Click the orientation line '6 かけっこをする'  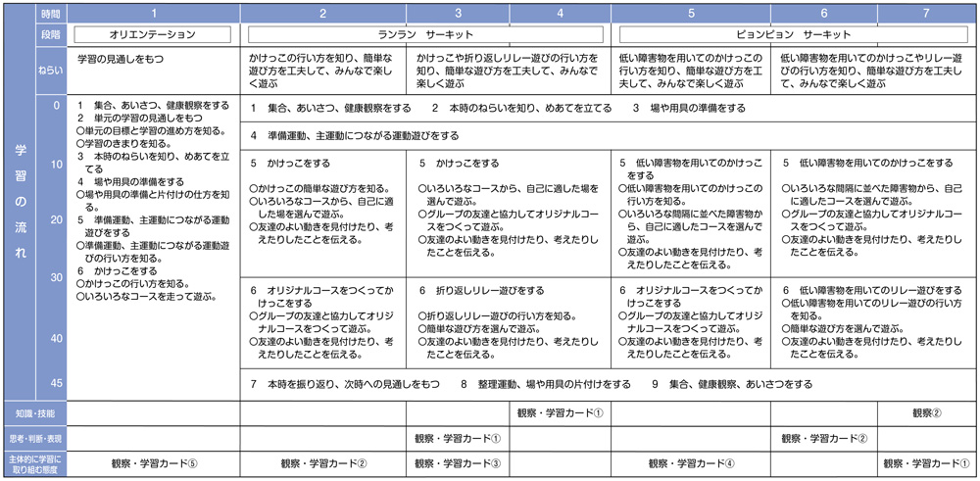[119, 271]
